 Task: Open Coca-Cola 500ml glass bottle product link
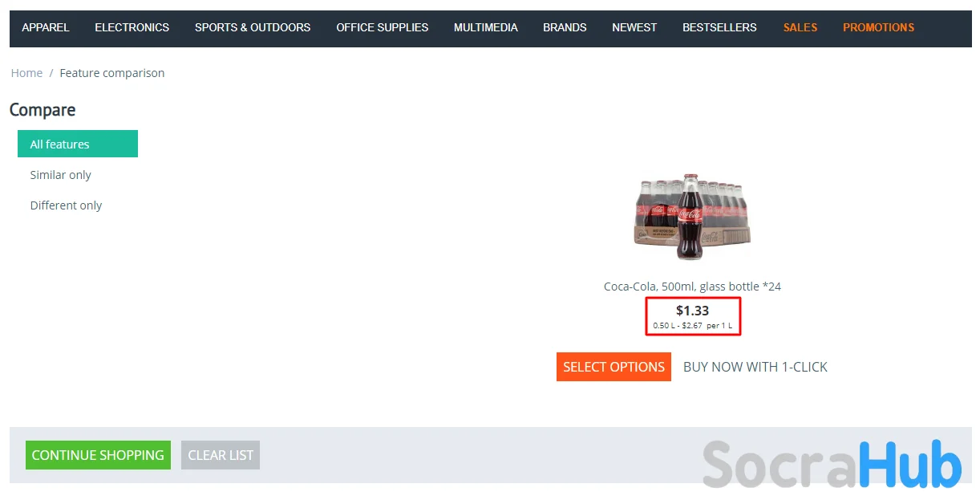tap(692, 287)
